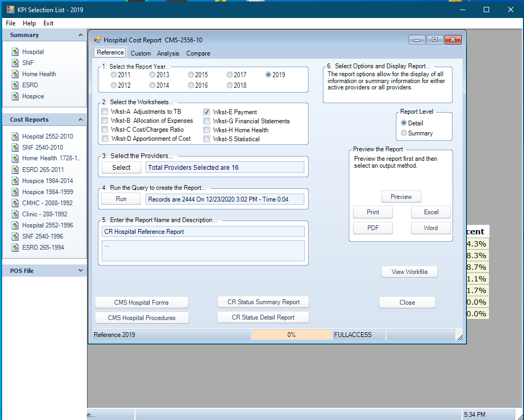Select report year 2019
The width and height of the screenshot is (524, 420).
268,75
